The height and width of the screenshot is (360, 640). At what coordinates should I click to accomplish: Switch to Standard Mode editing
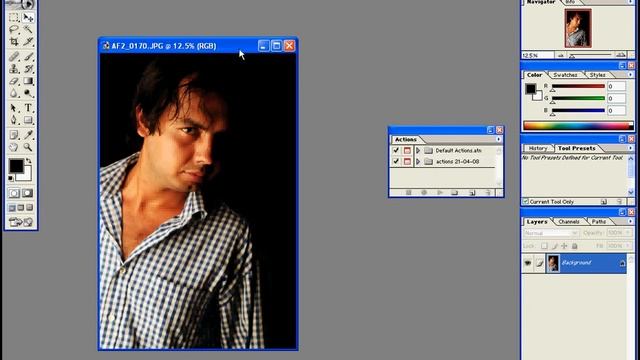tap(14, 193)
